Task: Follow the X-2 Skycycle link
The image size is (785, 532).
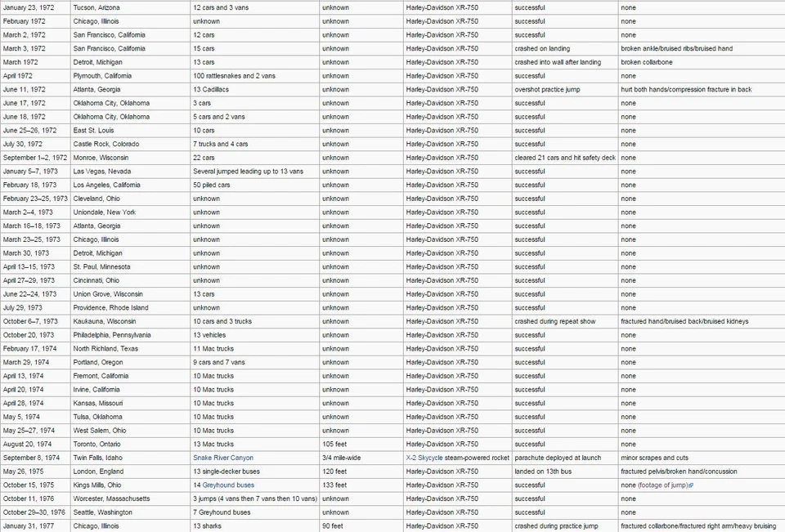Action: pyautogui.click(x=424, y=458)
